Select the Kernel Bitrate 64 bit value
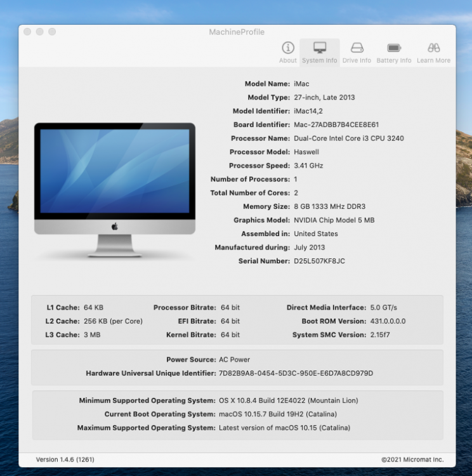Image resolution: width=472 pixels, height=476 pixels. (x=230, y=335)
